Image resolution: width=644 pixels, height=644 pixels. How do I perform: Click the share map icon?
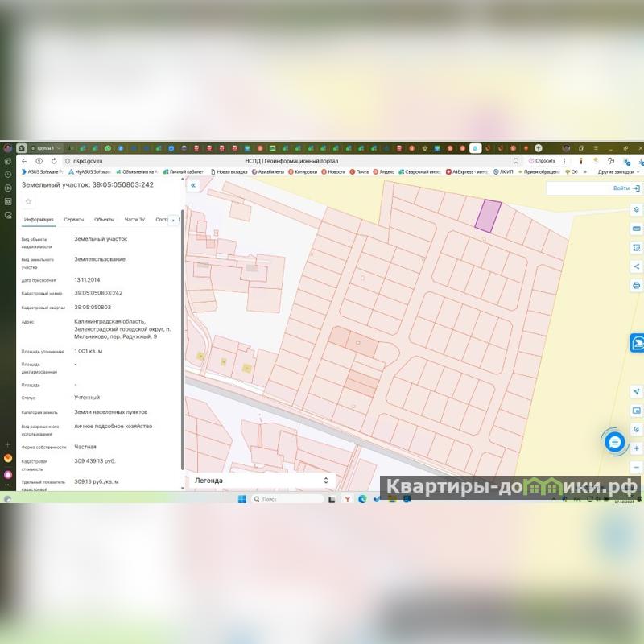point(637,266)
